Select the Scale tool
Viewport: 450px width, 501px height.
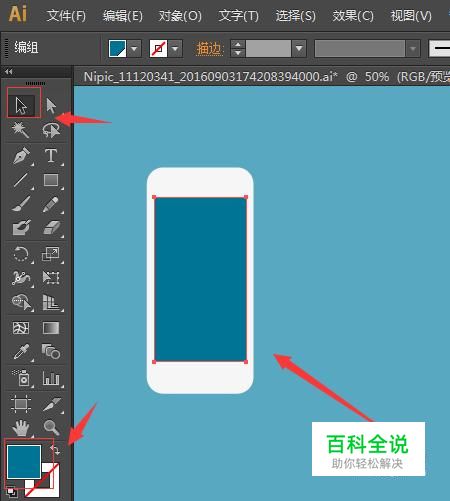(x=51, y=254)
